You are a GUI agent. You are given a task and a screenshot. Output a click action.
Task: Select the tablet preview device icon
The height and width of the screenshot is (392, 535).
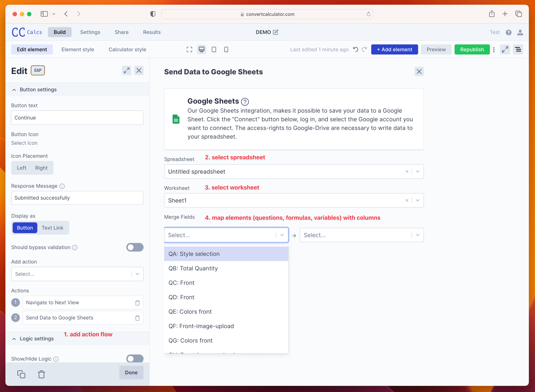pyautogui.click(x=214, y=49)
